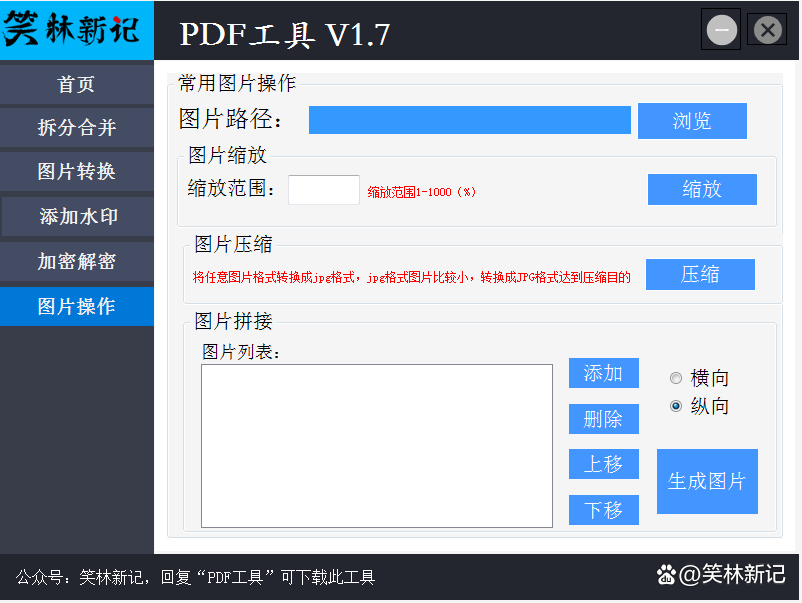Click the 笑林新记 logo in top-left corner

coord(76,29)
